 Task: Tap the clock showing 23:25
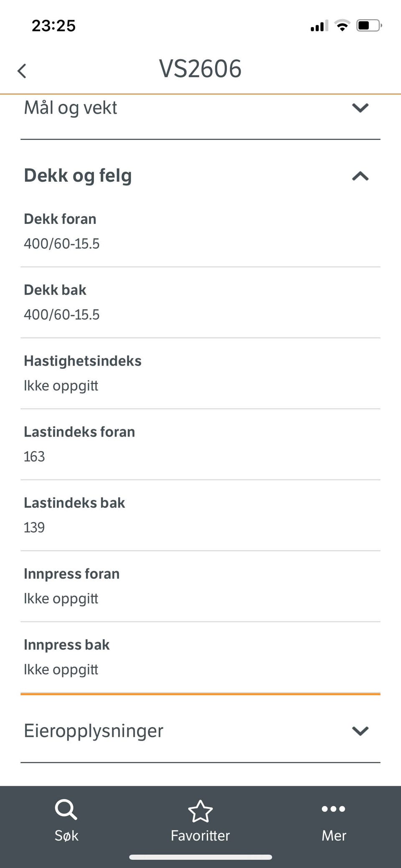tap(54, 26)
